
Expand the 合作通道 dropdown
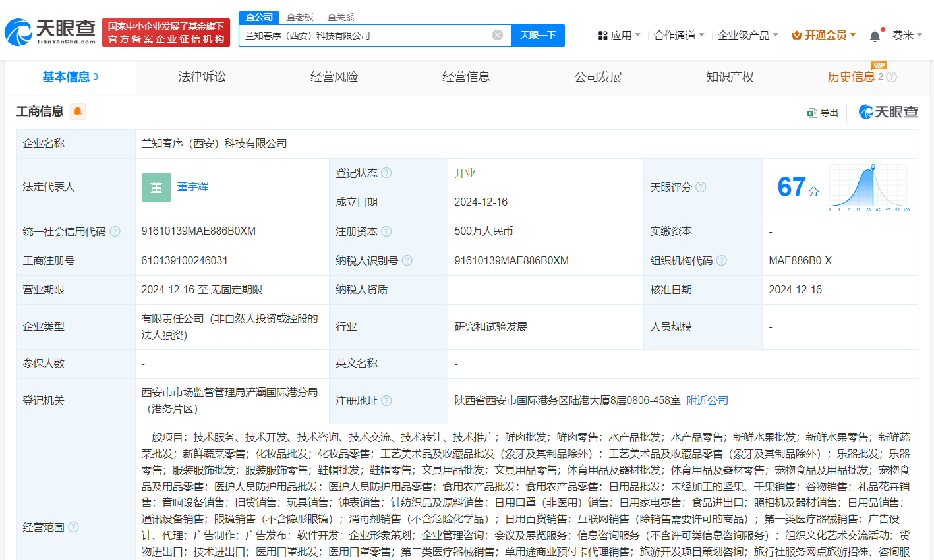678,36
